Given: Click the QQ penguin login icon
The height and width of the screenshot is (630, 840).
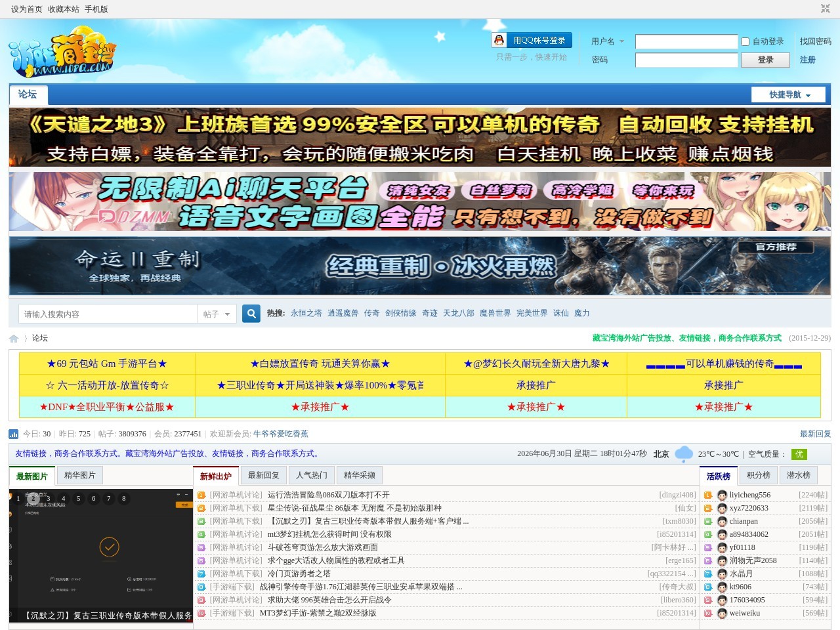Looking at the screenshot, I should pyautogui.click(x=499, y=40).
